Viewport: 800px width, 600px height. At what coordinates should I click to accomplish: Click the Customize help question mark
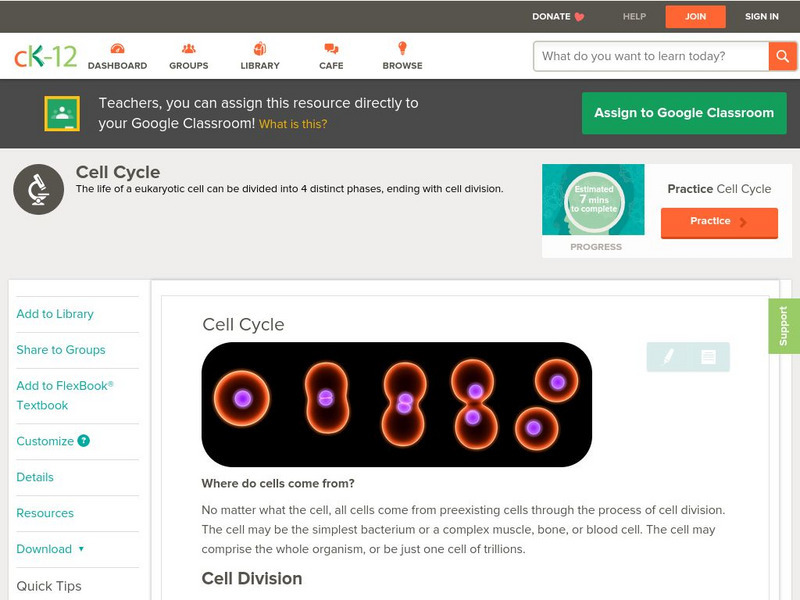tap(84, 441)
